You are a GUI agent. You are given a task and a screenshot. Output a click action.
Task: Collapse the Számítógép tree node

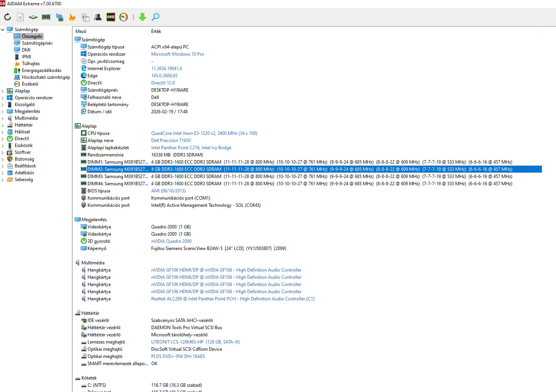tap(3, 30)
